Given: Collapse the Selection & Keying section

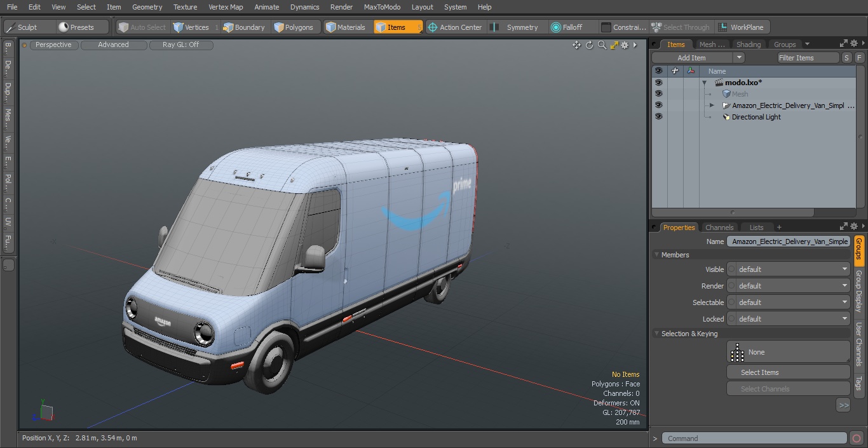Looking at the screenshot, I should point(656,334).
